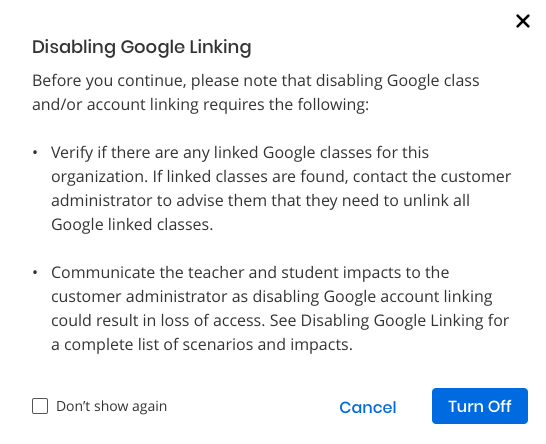Cancel disabling Google linking
Screen dimensions: 546x444
point(368,407)
